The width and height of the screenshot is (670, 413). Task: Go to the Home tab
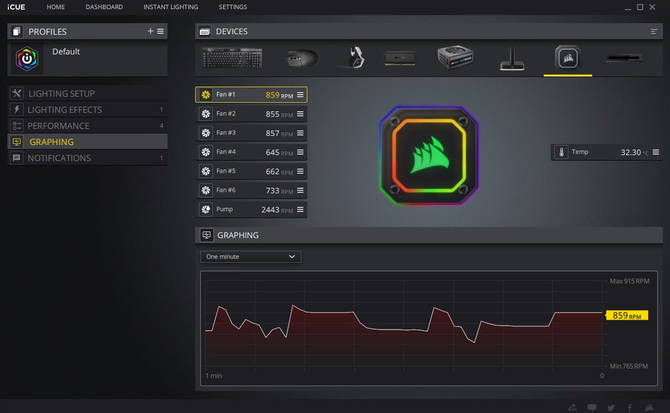click(56, 7)
